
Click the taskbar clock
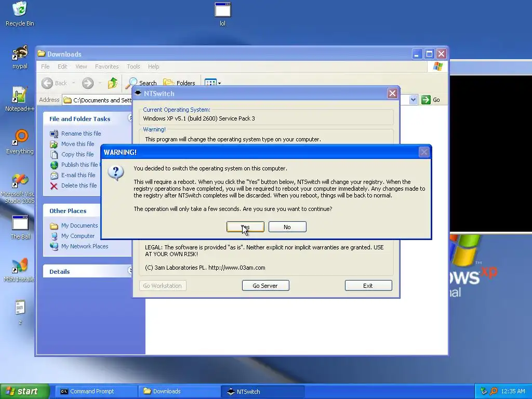coord(513,392)
